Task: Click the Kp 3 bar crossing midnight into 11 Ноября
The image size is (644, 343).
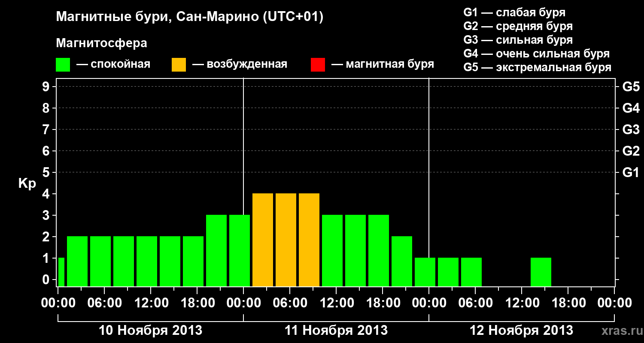Action: tap(240, 250)
